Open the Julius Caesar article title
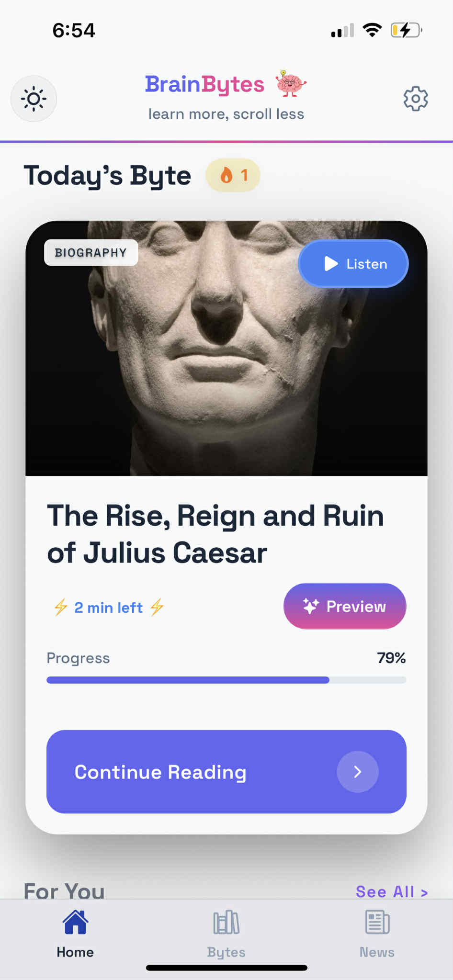The image size is (453, 980). click(215, 534)
